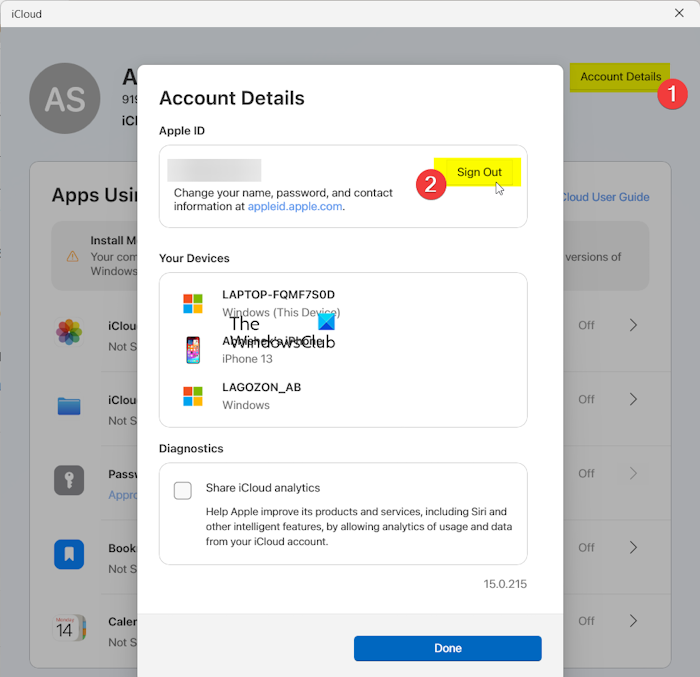Expand the Bookmarks row chevron
This screenshot has width=700, height=677.
pos(633,547)
